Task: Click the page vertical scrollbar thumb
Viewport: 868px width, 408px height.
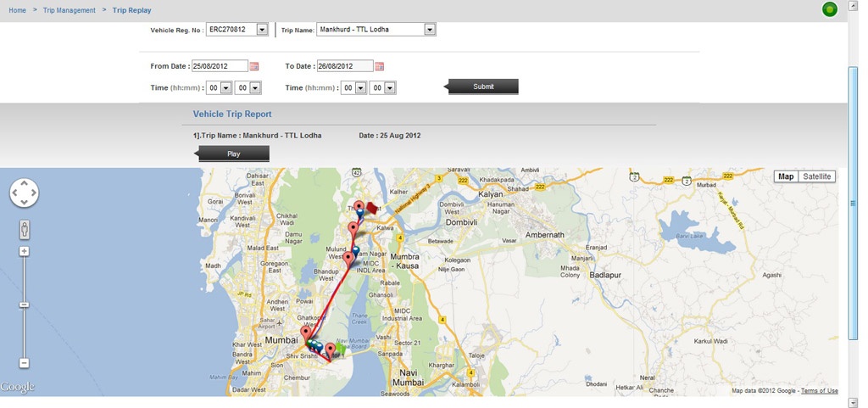Action: [x=853, y=204]
